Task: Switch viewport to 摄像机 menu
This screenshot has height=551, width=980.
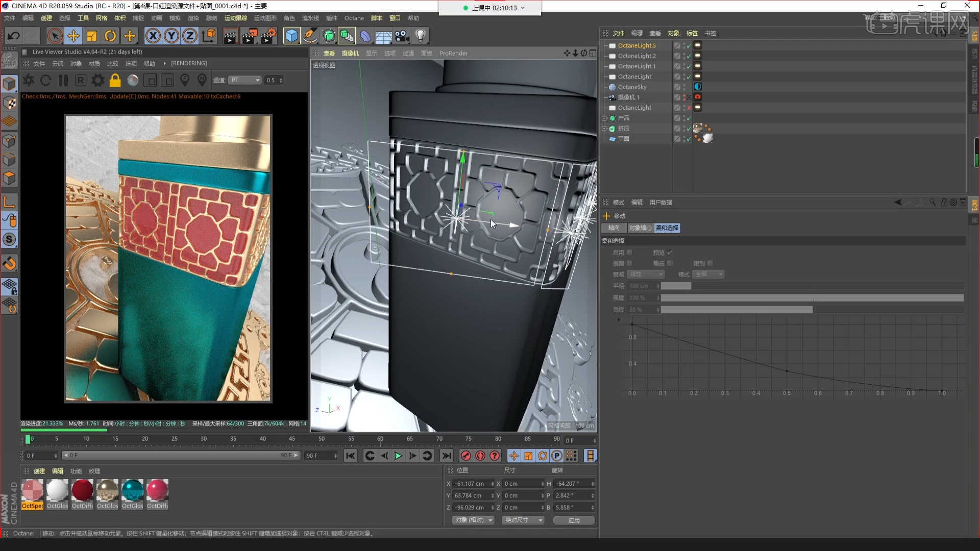Action: point(350,53)
